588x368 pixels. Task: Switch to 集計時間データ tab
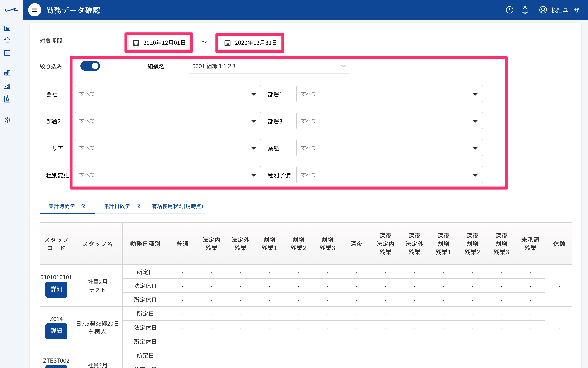pyautogui.click(x=67, y=206)
